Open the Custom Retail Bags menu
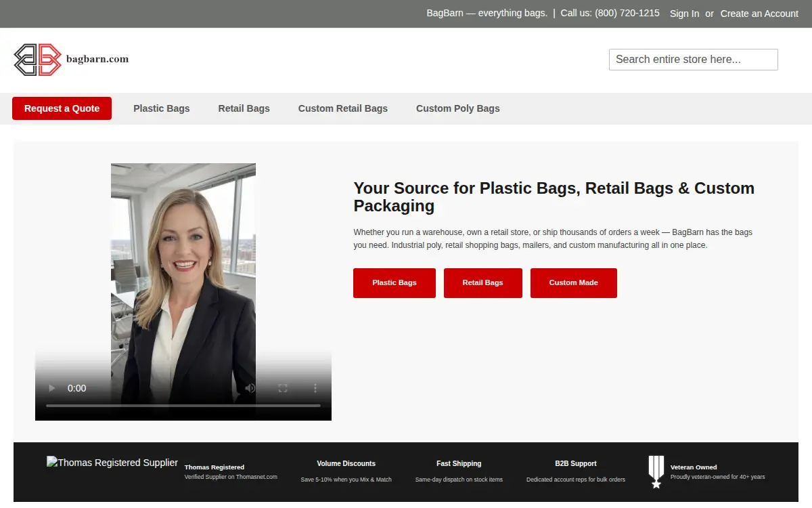Image resolution: width=812 pixels, height=508 pixels. [343, 108]
